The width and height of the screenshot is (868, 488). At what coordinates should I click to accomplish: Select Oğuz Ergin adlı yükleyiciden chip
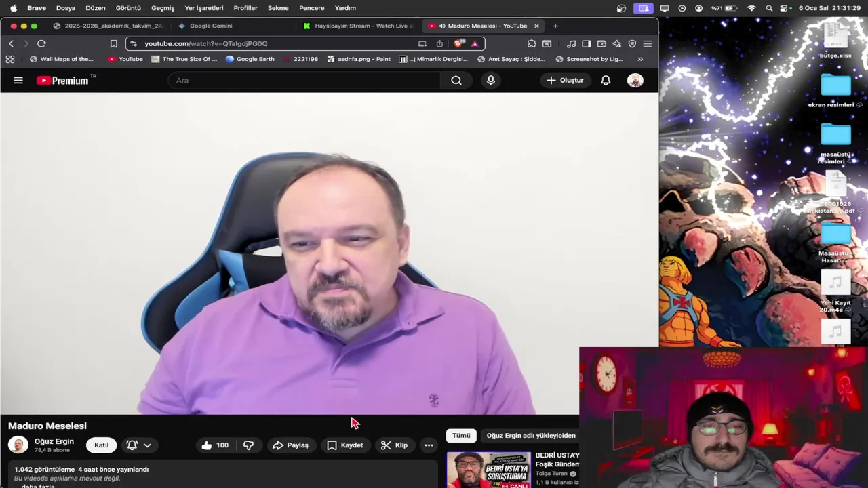point(530,436)
